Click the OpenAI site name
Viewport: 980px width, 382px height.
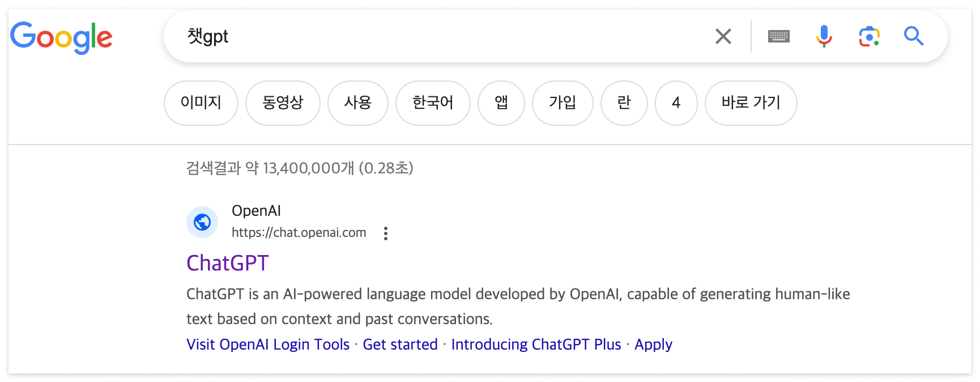pos(256,211)
